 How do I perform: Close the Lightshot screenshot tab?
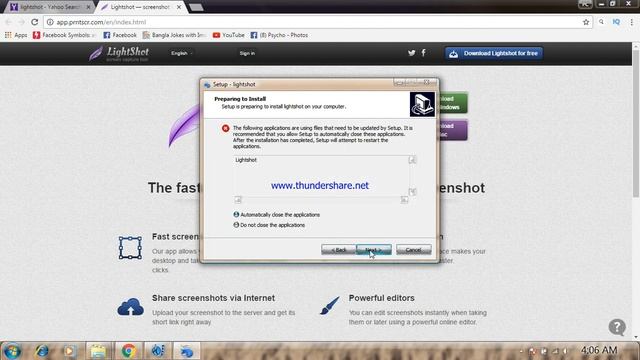tap(179, 7)
